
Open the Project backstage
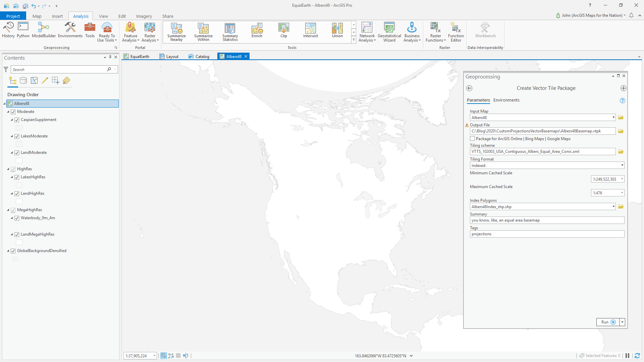(13, 16)
